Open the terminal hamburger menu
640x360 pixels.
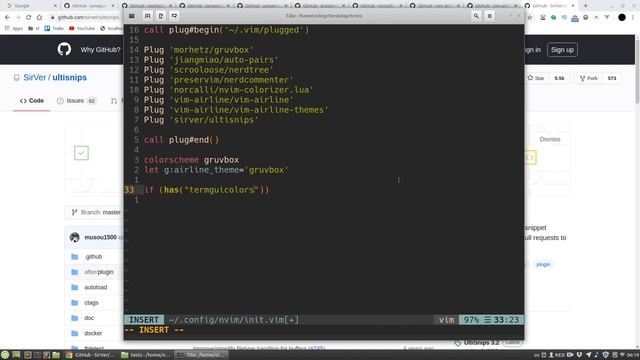(489, 16)
